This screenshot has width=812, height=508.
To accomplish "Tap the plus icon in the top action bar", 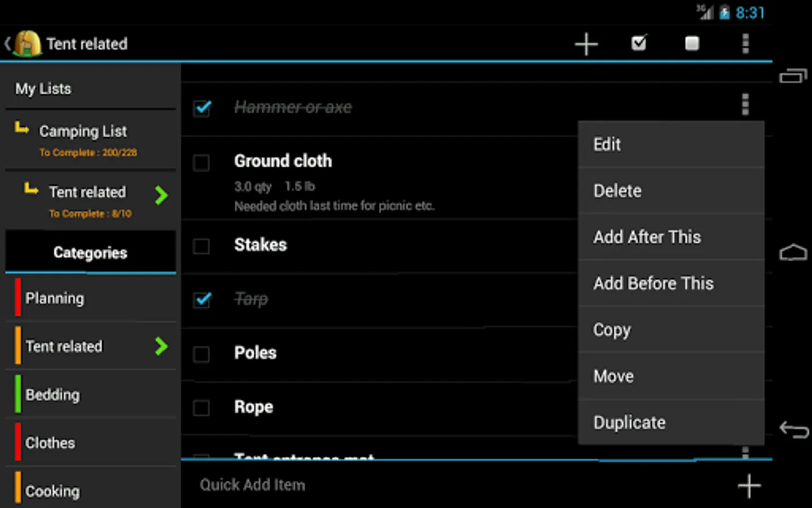I will coord(586,44).
